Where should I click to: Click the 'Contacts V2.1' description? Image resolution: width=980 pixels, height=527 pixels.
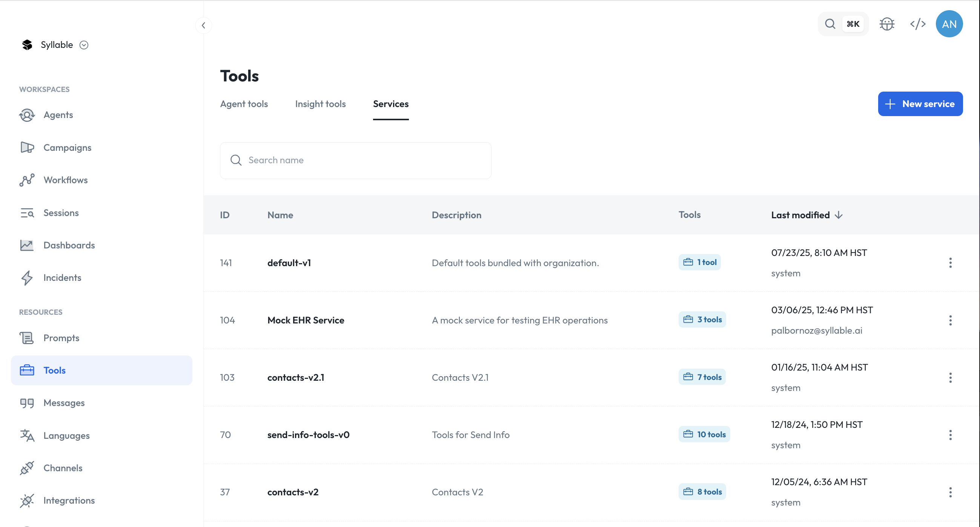(x=459, y=378)
